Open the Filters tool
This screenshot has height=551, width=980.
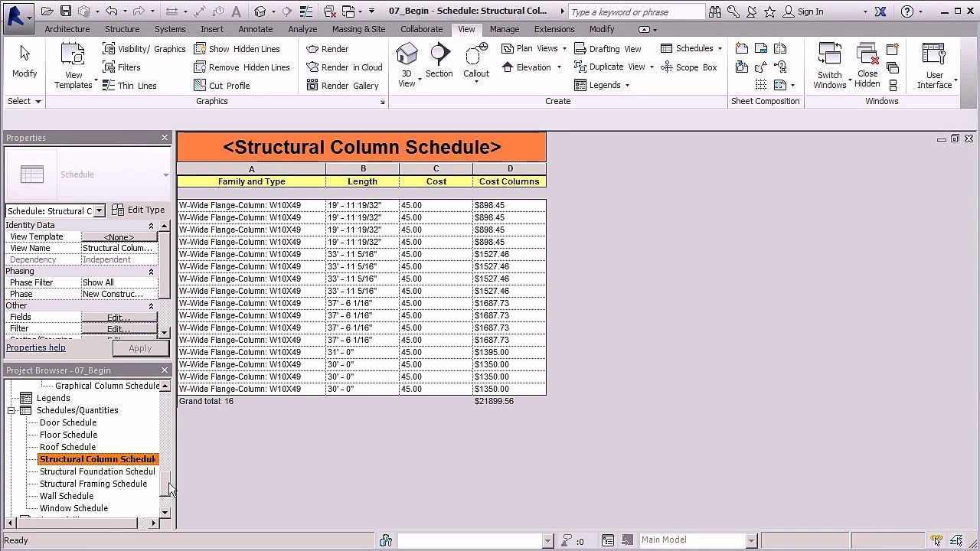(122, 67)
